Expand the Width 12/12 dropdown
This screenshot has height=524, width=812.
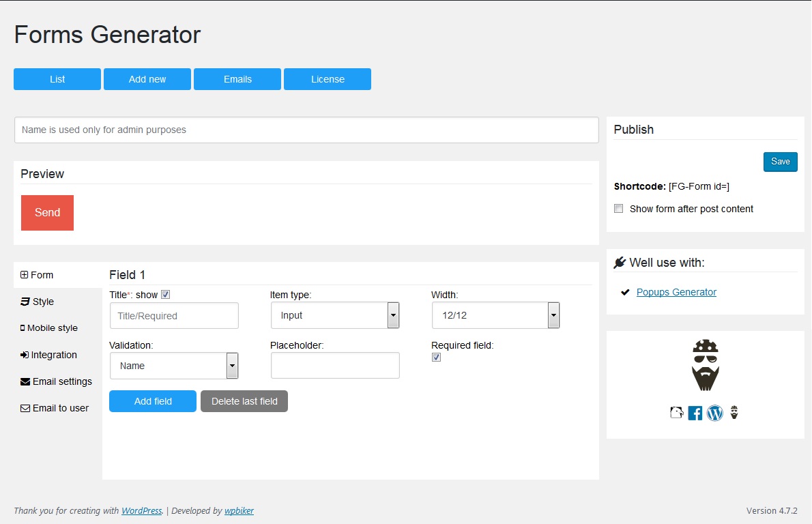point(495,315)
